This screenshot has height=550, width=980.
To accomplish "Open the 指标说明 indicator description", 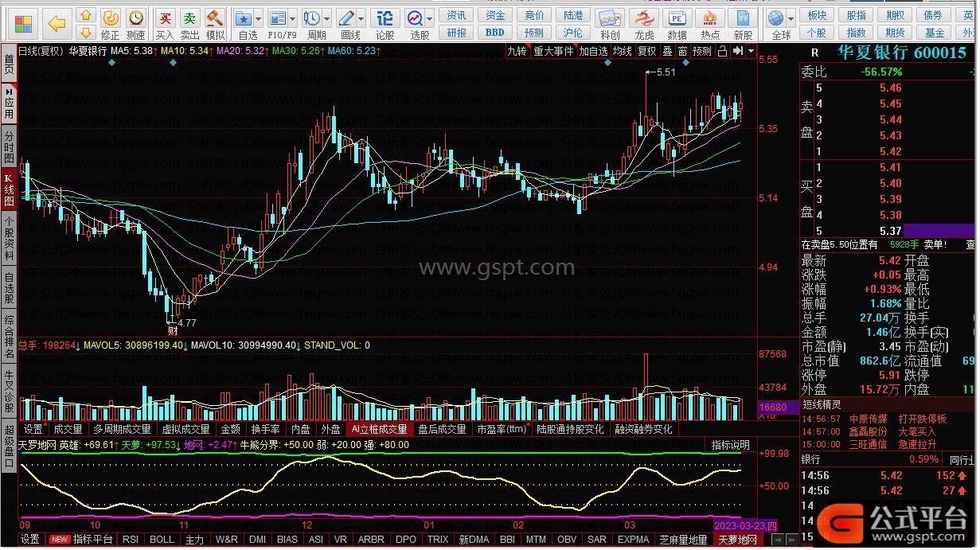I will coord(730,445).
